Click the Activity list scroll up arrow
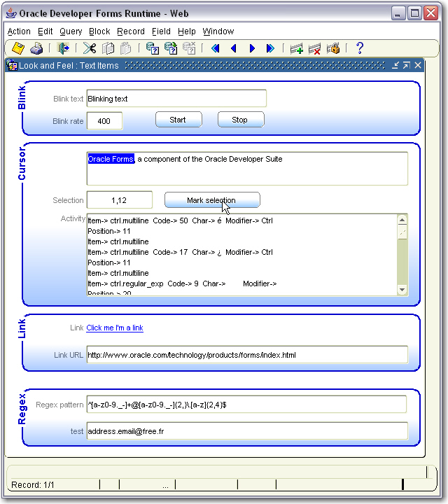The width and height of the screenshot is (448, 504). 402,220
